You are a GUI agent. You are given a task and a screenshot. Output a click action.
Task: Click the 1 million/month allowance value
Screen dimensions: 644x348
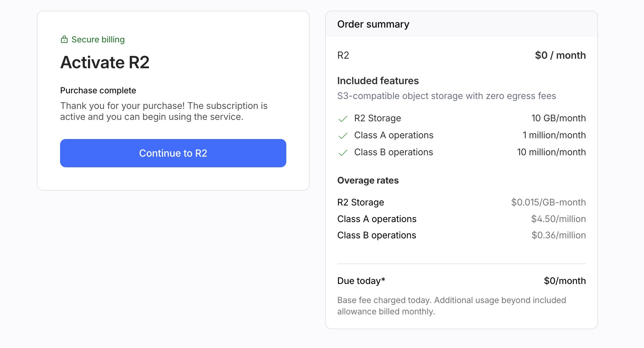pos(554,135)
